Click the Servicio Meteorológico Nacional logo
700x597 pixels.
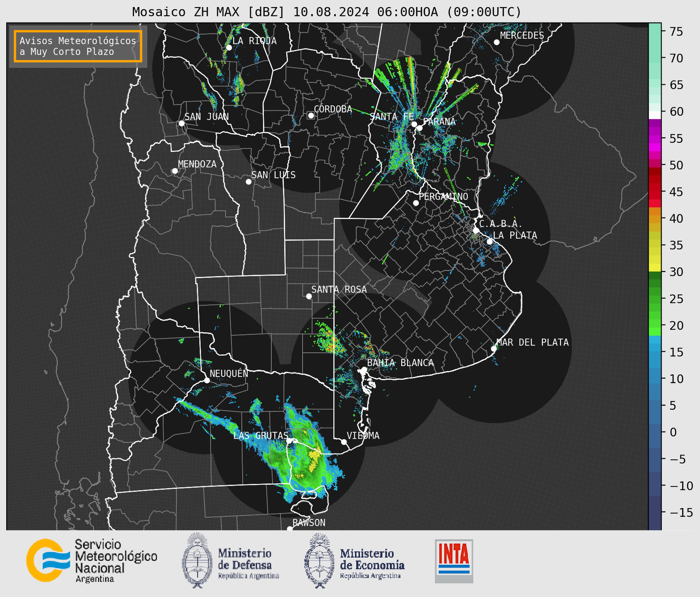[x=48, y=560]
